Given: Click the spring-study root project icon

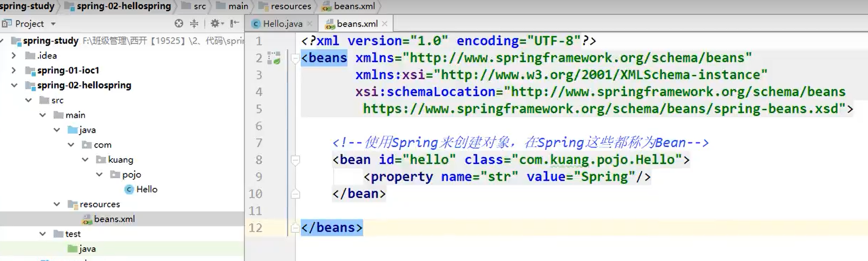Looking at the screenshot, I should click(16, 41).
